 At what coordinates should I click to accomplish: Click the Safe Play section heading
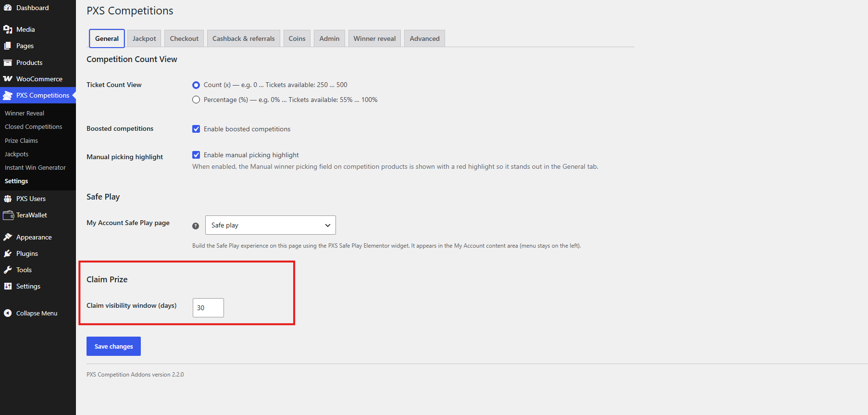pyautogui.click(x=103, y=197)
